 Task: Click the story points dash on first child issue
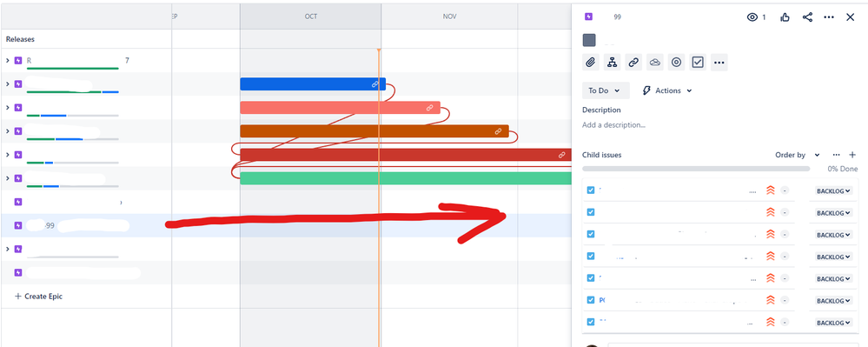pos(785,190)
